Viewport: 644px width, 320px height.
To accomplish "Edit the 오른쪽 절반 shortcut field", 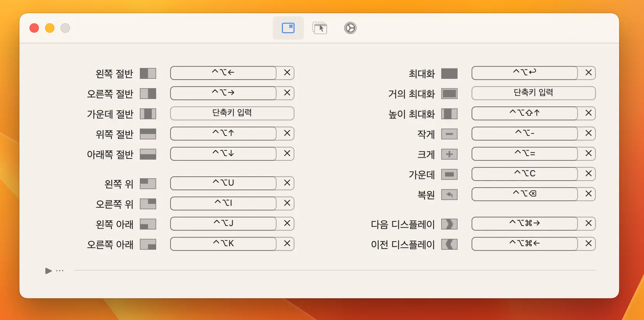I will pos(223,93).
